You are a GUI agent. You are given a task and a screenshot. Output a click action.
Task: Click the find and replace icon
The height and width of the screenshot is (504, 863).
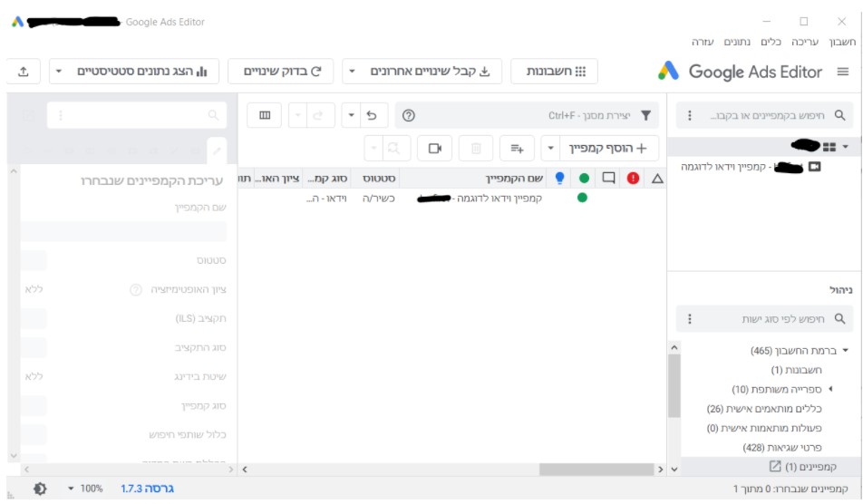(x=393, y=148)
